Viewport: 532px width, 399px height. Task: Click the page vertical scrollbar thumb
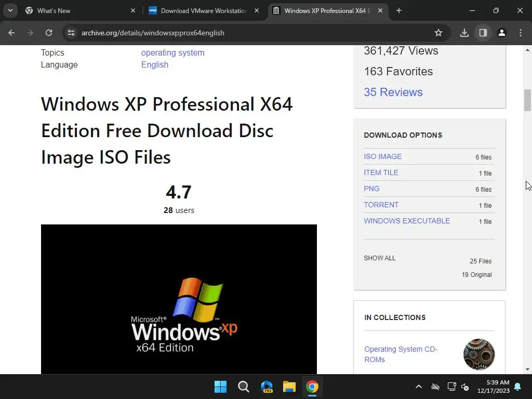[x=527, y=100]
